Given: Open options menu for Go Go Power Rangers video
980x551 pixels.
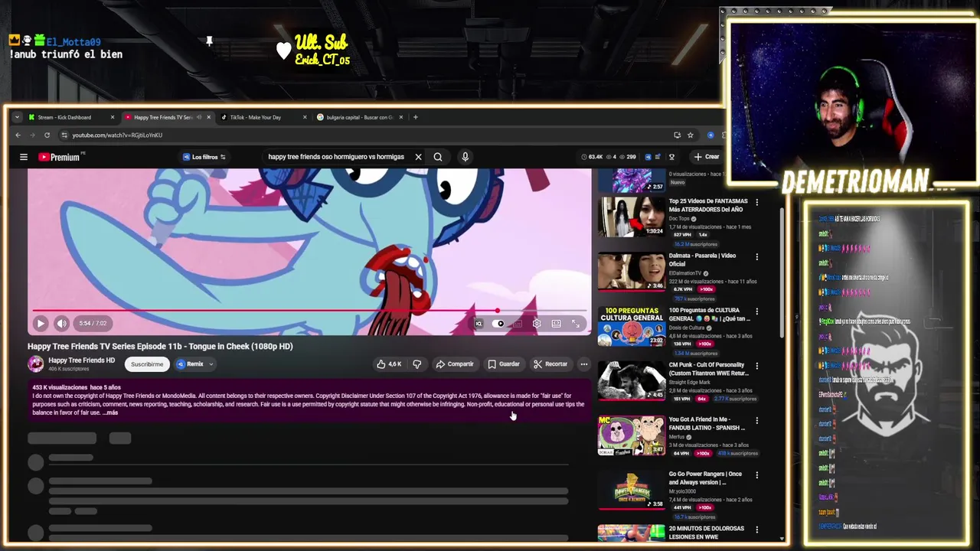Looking at the screenshot, I should click(x=757, y=475).
